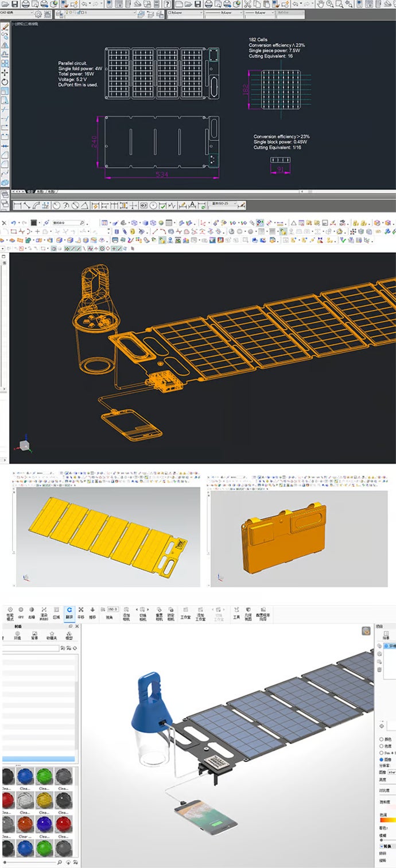The image size is (396, 868).
Task: Click the orange view cube icon in viewport
Action: pos(366,631)
